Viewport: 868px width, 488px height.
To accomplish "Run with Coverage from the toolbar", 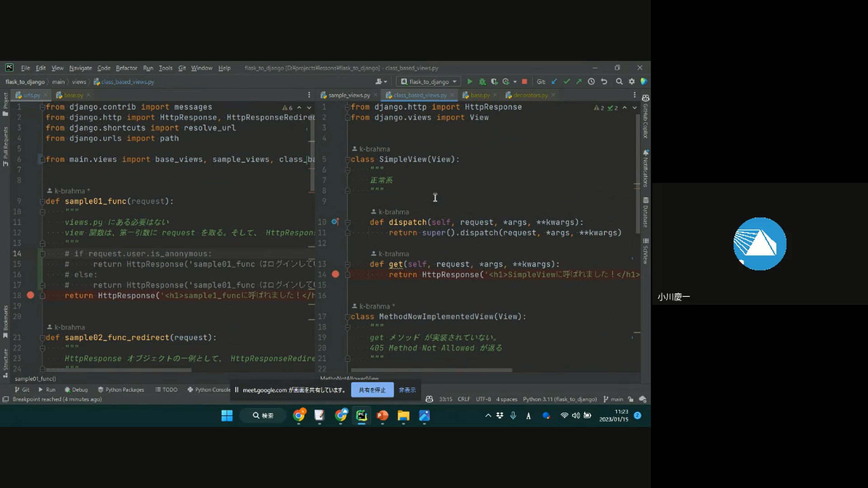I will (x=494, y=82).
